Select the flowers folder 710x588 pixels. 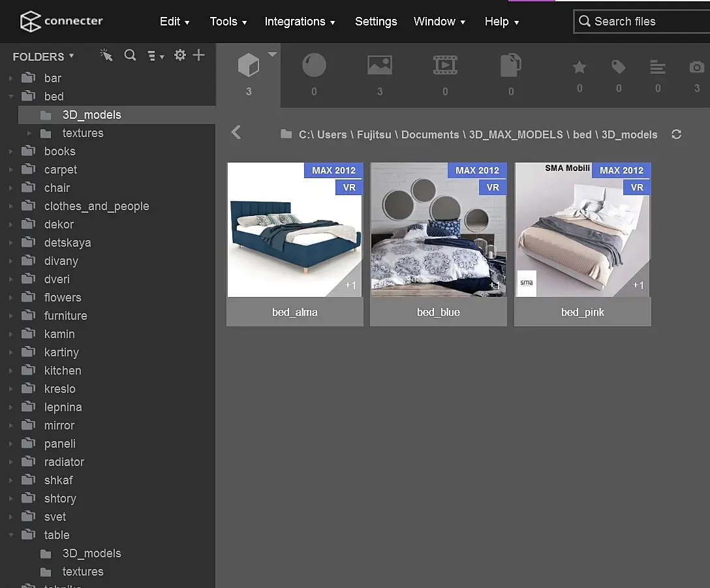(63, 298)
